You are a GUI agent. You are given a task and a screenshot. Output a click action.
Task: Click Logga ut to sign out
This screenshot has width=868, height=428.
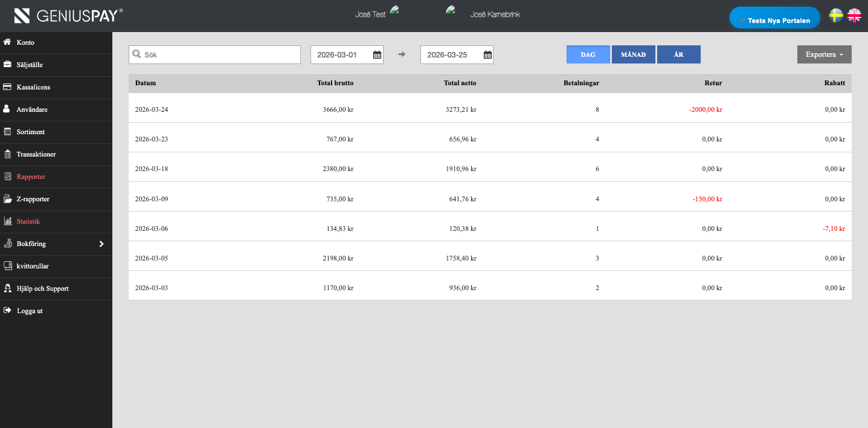click(x=30, y=311)
